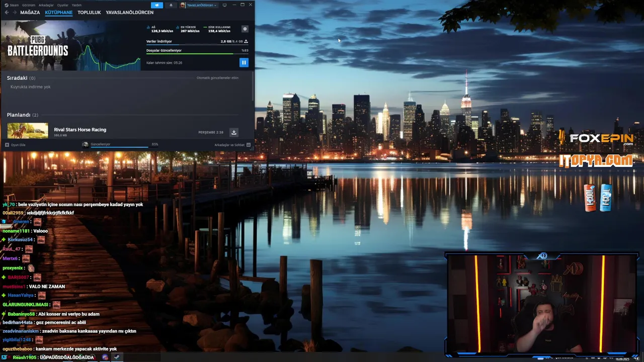This screenshot has width=644, height=362.
Task: Open PUBG Battlegrounds banner image
Action: click(x=71, y=46)
